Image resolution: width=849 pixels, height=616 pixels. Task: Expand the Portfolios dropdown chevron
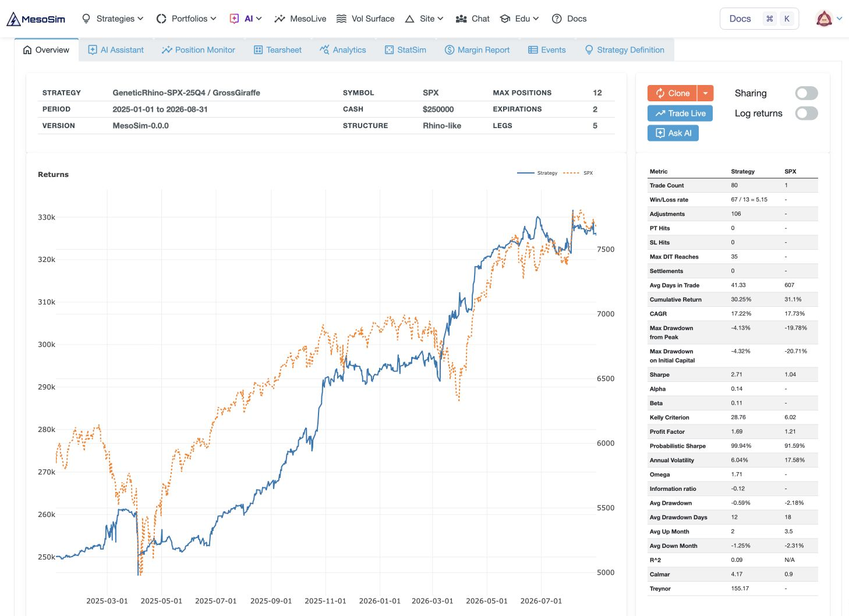coord(213,19)
